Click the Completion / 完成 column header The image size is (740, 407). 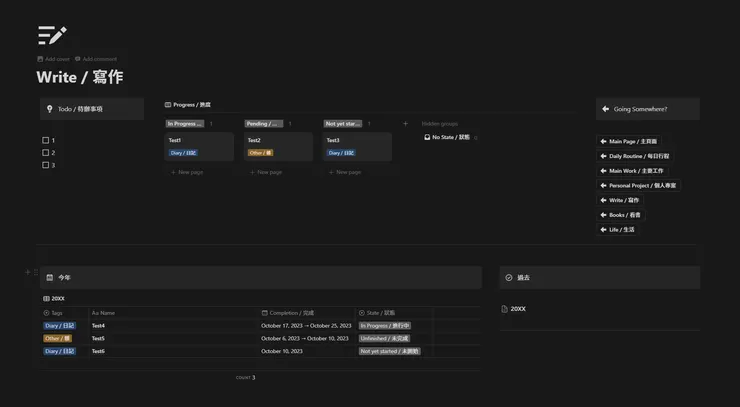tap(288, 313)
